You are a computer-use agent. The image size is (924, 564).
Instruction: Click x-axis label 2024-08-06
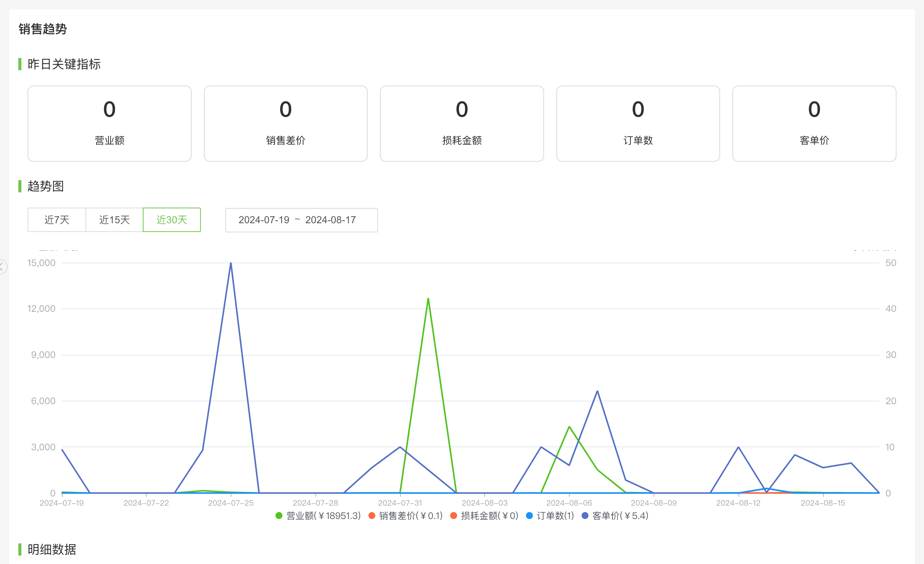569,503
